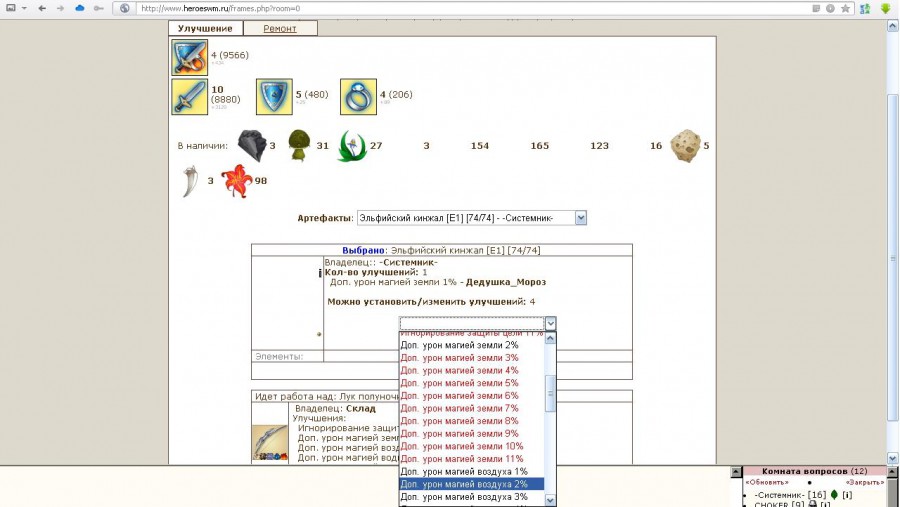Viewport: 900px width, 507px height.
Task: Click «Закрыть» in the question room
Action: (864, 482)
